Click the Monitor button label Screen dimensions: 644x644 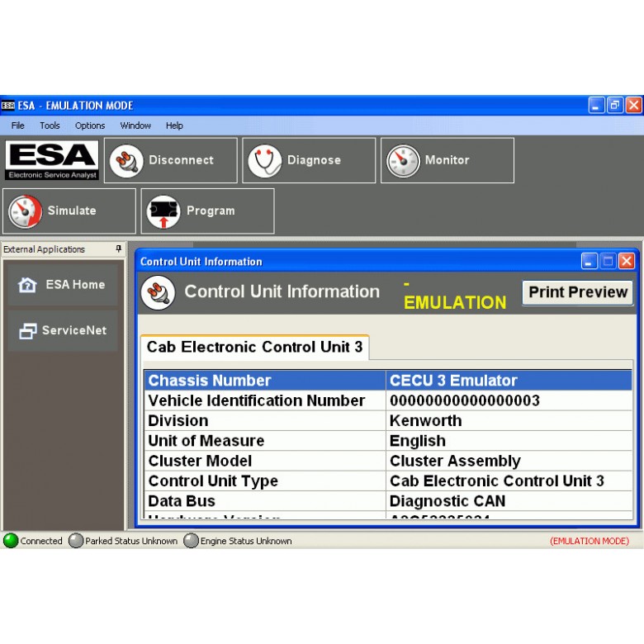(x=447, y=160)
